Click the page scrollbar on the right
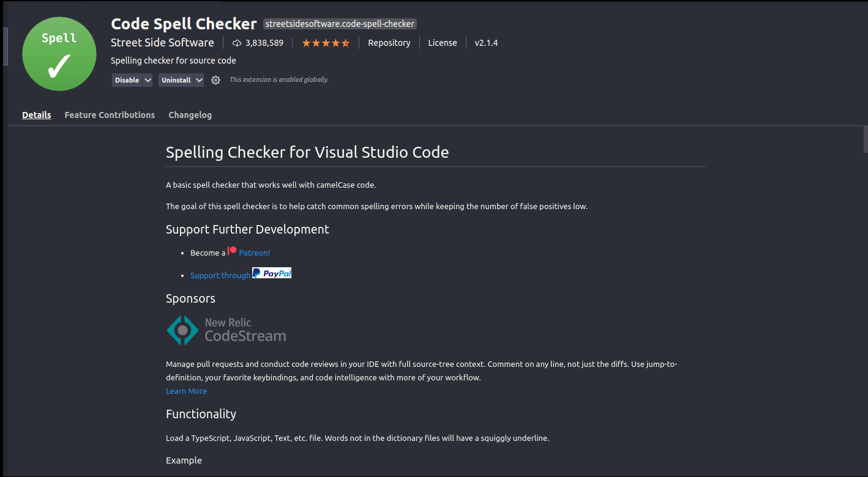 click(x=863, y=141)
